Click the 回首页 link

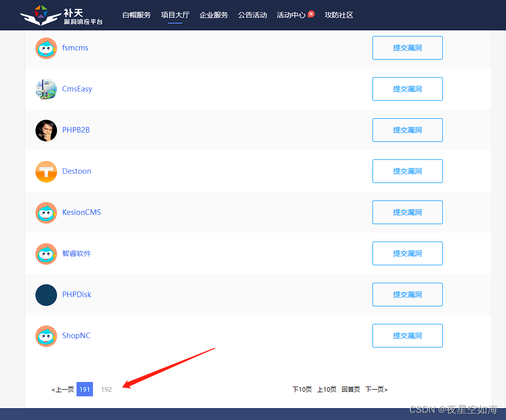pyautogui.click(x=351, y=389)
